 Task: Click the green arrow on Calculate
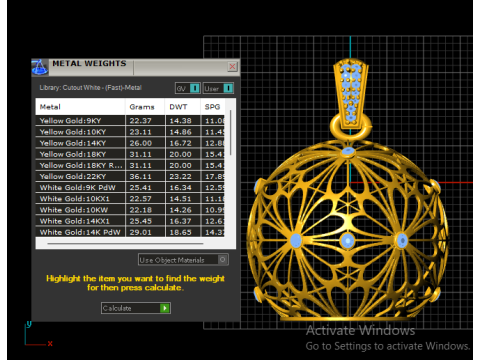(x=165, y=308)
